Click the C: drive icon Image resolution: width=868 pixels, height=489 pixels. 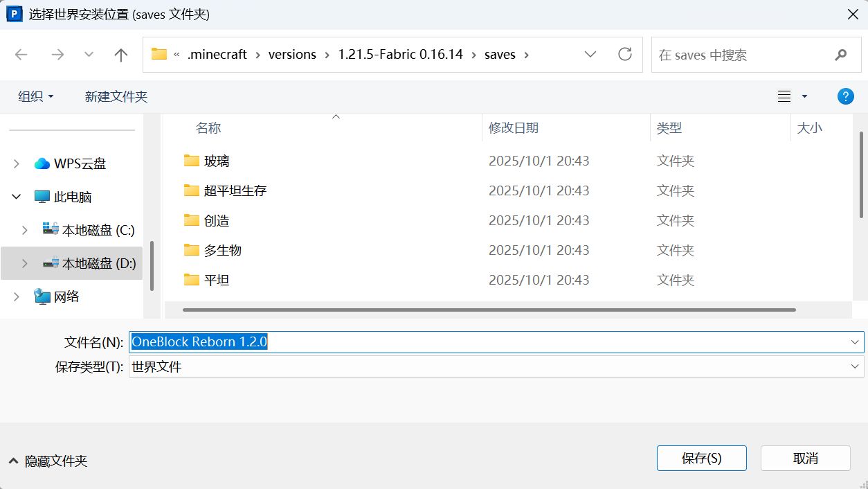51,229
